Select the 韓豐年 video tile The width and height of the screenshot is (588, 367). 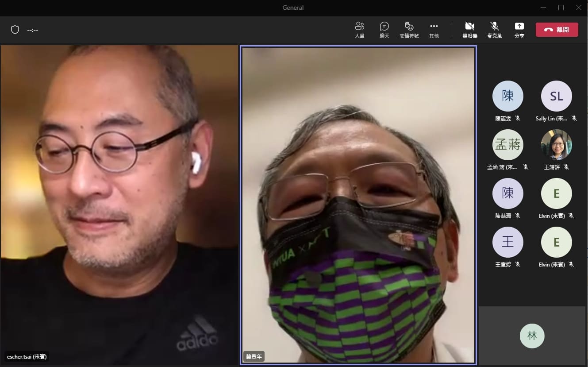pyautogui.click(x=358, y=199)
